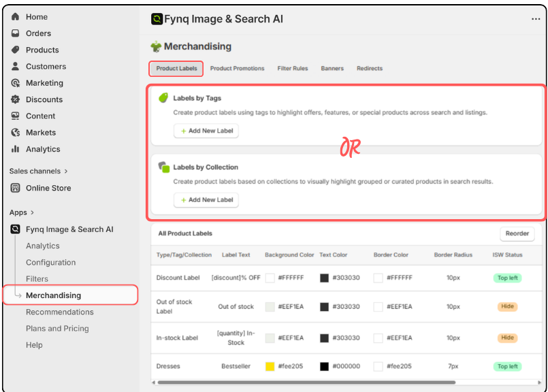Viewport: 548px width, 392px height.
Task: Open the Help submenu item
Action: tap(34, 345)
